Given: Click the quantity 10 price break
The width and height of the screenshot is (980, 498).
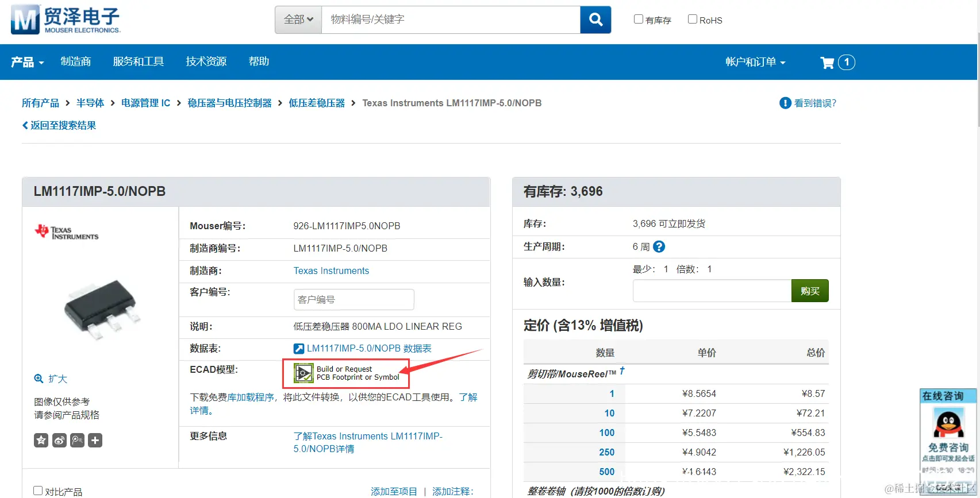Looking at the screenshot, I should click(609, 413).
